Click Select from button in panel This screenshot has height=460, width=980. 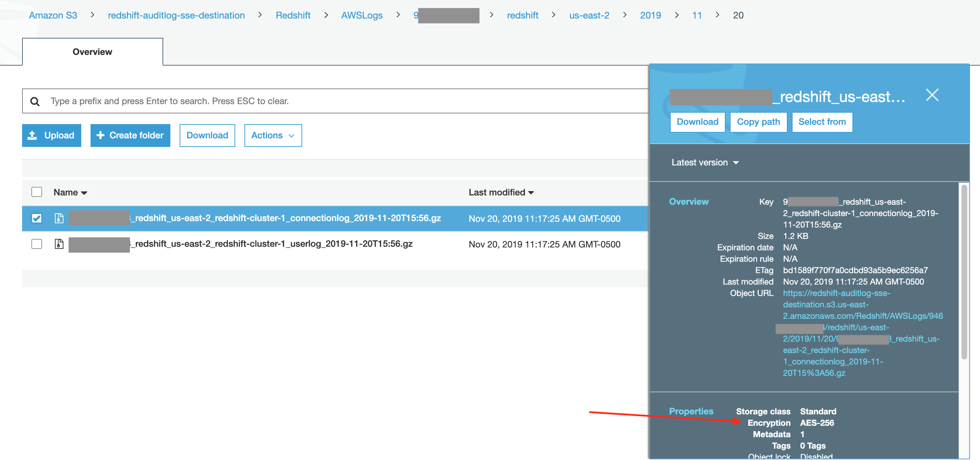(822, 122)
